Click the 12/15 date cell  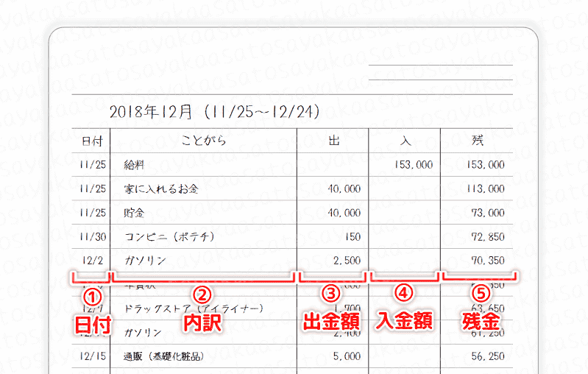[93, 356]
